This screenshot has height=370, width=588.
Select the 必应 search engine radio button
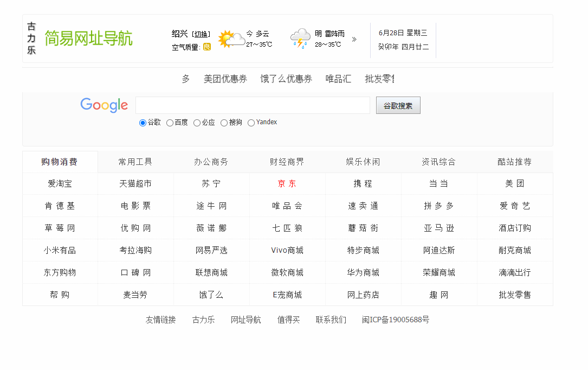click(x=197, y=123)
